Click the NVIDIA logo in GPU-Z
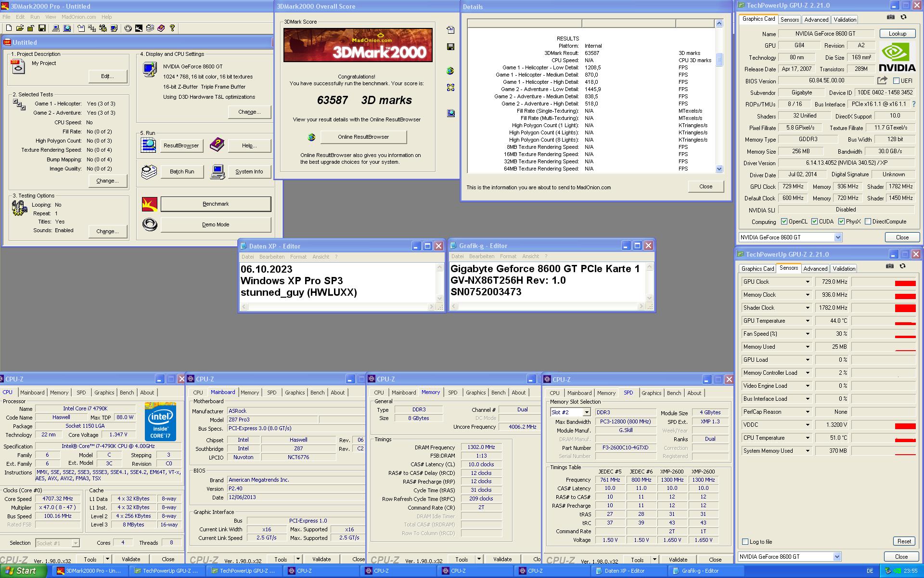The height and width of the screenshot is (578, 924). point(897,57)
